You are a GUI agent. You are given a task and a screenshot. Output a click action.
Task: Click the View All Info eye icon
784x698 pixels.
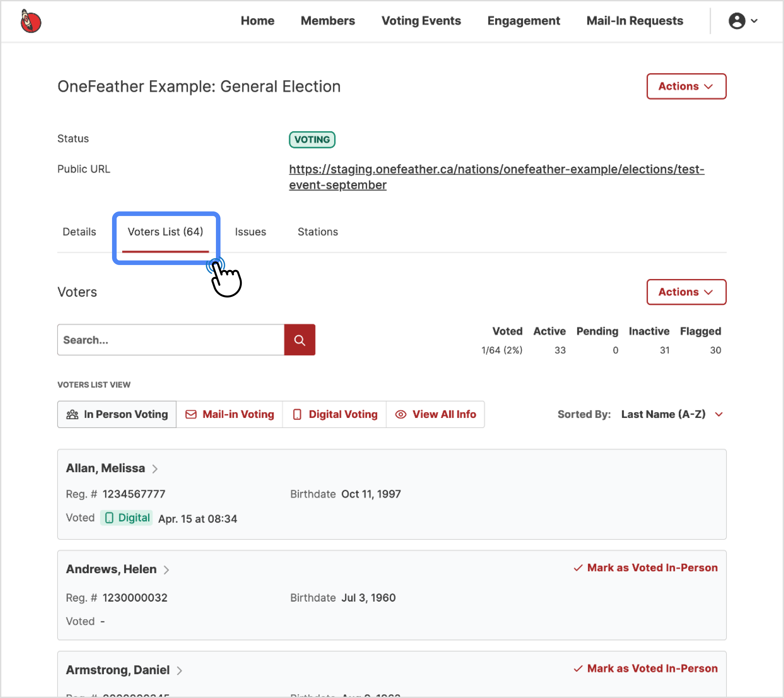(x=400, y=414)
